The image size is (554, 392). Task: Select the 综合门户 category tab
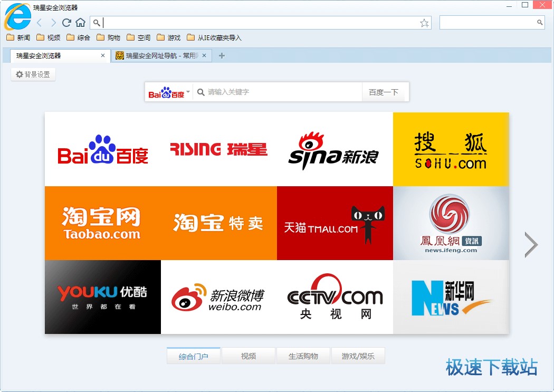[x=194, y=356]
